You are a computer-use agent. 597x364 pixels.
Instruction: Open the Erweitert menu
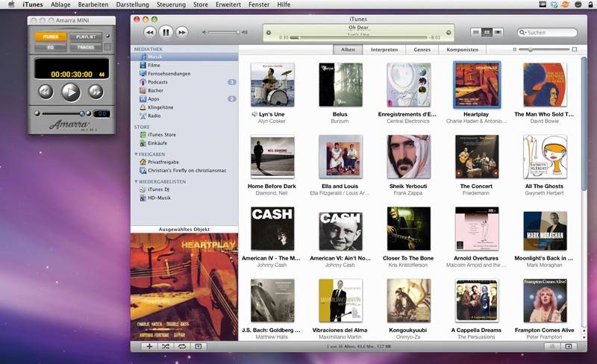[x=228, y=4]
